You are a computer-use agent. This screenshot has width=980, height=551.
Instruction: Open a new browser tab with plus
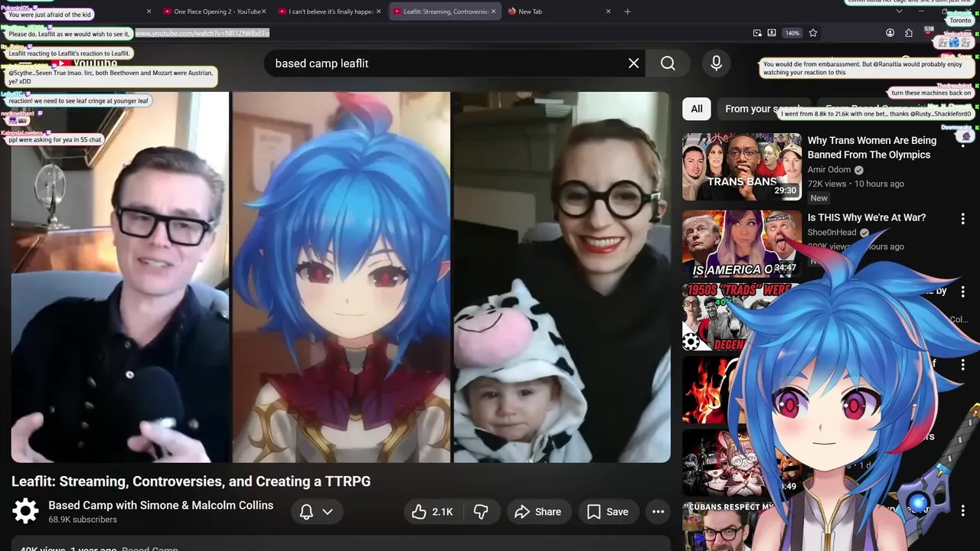coord(627,11)
